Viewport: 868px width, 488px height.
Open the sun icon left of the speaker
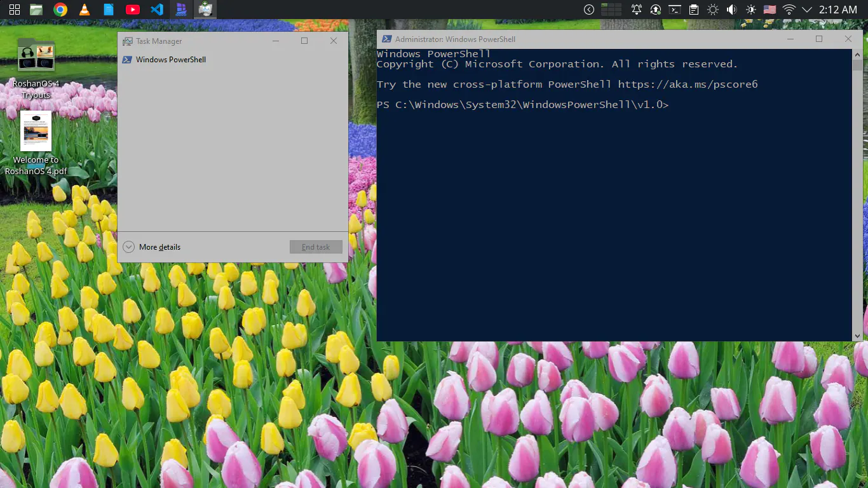click(x=713, y=10)
